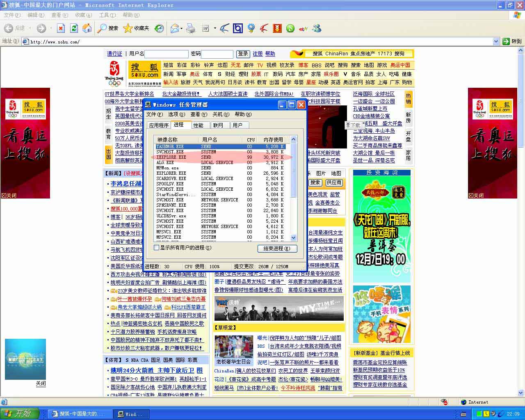Click the blue swallow bird toolbar icon

click(x=224, y=28)
